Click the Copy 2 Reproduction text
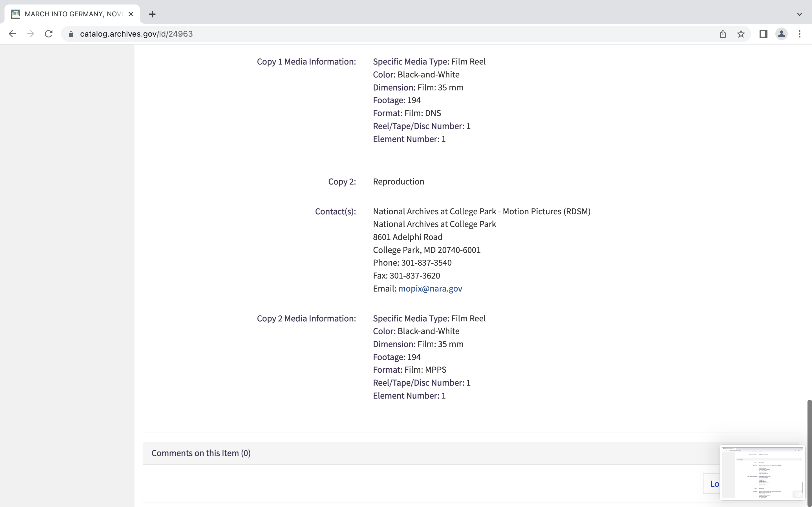 coord(398,181)
